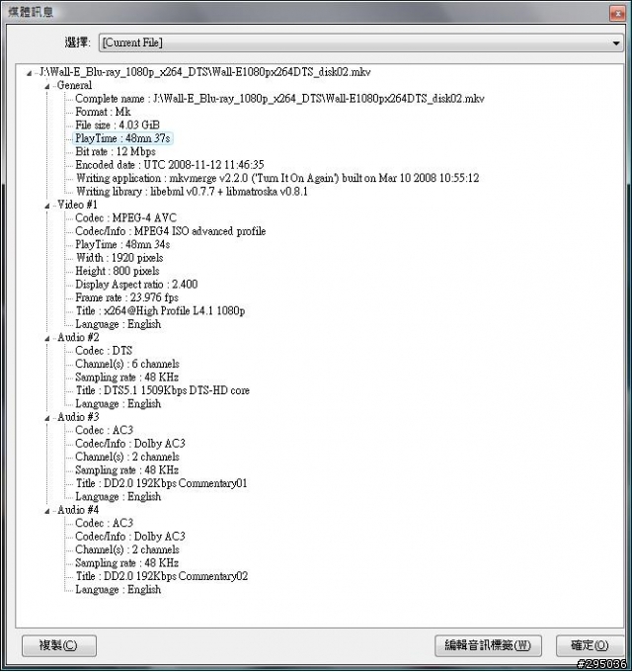Select Channel(s) : 6 channels row
The height and width of the screenshot is (672, 632).
coord(127,365)
